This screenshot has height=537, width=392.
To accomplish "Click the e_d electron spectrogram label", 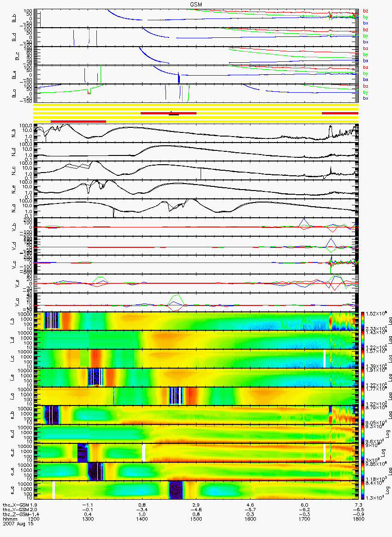I will pyautogui.click(x=12, y=434).
